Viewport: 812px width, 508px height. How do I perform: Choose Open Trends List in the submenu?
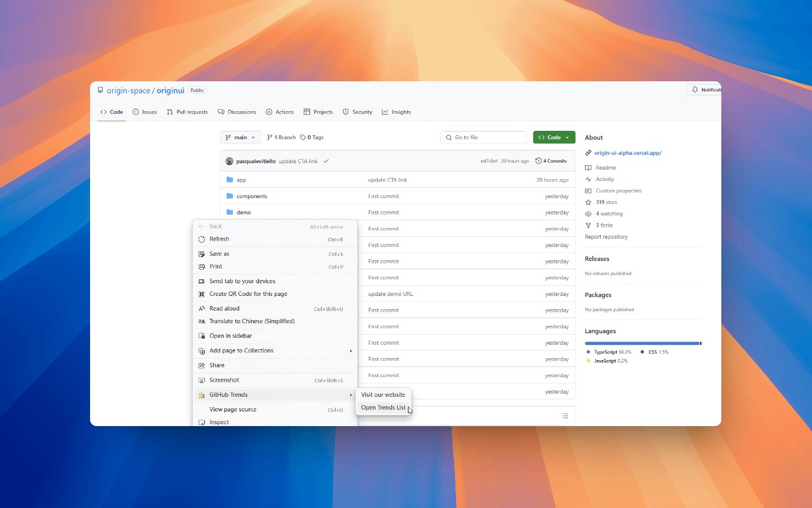(383, 408)
